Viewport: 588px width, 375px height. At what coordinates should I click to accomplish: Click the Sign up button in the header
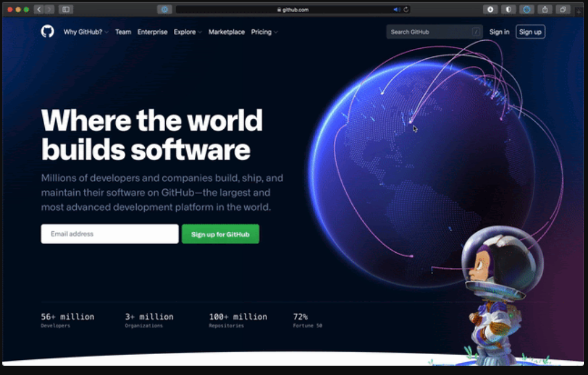pos(530,32)
